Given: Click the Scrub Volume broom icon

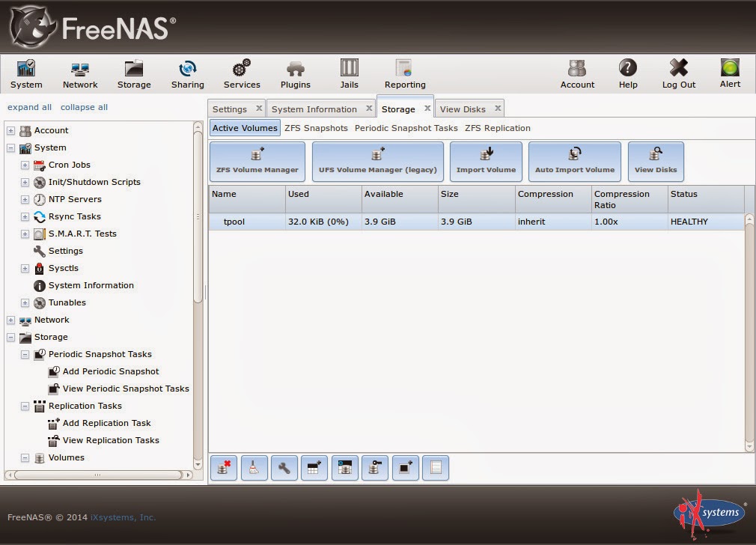Looking at the screenshot, I should (x=254, y=468).
